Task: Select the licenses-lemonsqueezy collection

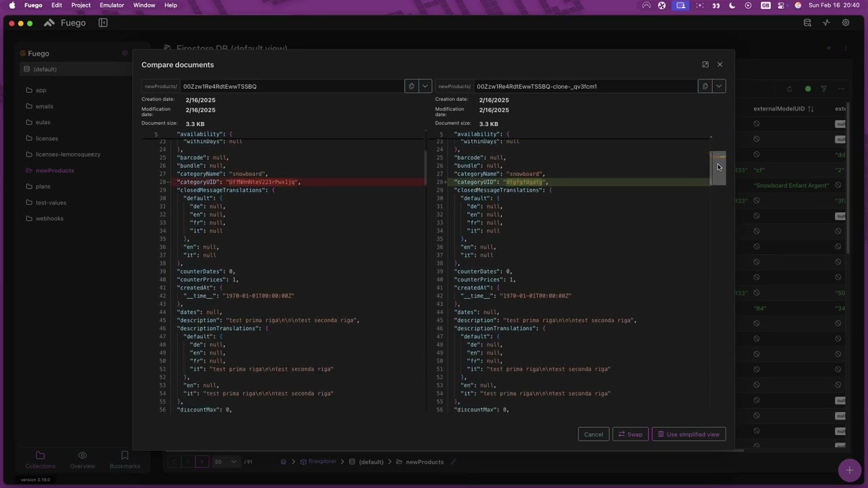Action: pyautogui.click(x=68, y=155)
